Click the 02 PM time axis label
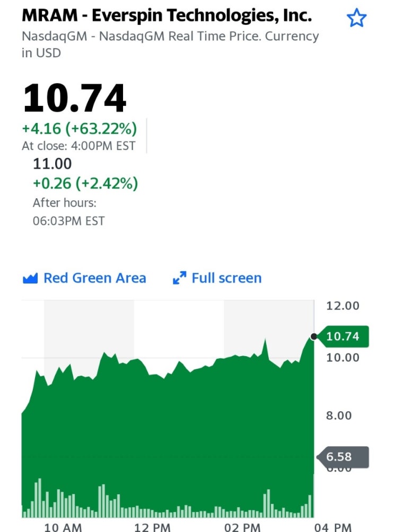Image resolution: width=394 pixels, height=532 pixels. click(x=242, y=527)
